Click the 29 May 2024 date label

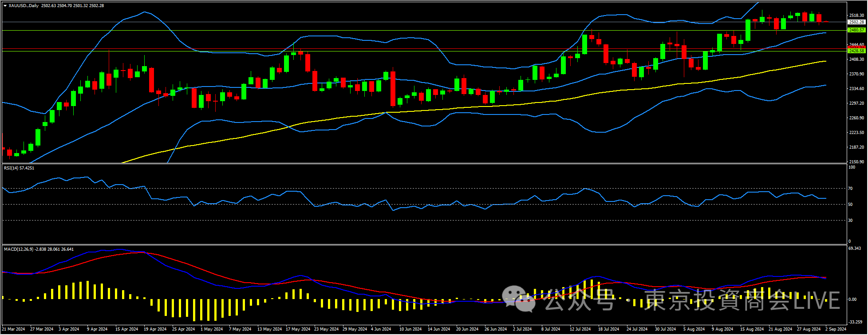pos(355,329)
